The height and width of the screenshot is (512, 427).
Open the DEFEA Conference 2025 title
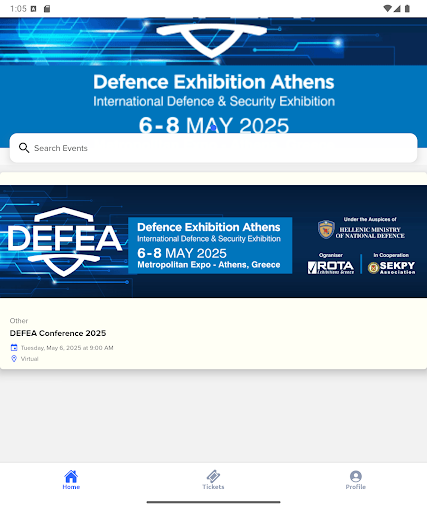coord(58,333)
